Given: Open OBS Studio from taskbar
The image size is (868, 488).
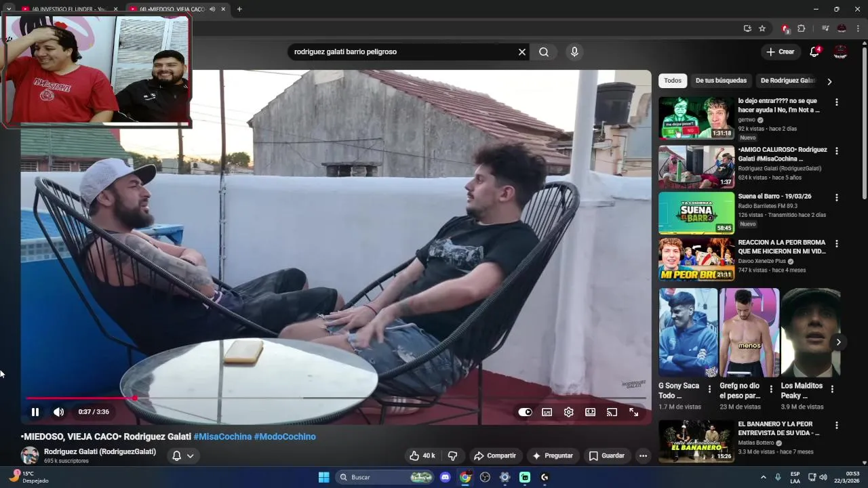Looking at the screenshot, I should (485, 477).
